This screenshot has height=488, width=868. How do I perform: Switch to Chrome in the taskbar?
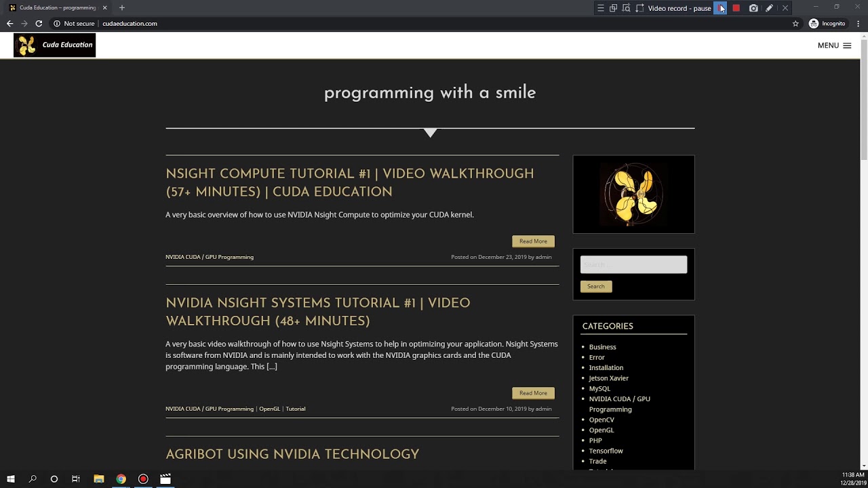pyautogui.click(x=121, y=479)
